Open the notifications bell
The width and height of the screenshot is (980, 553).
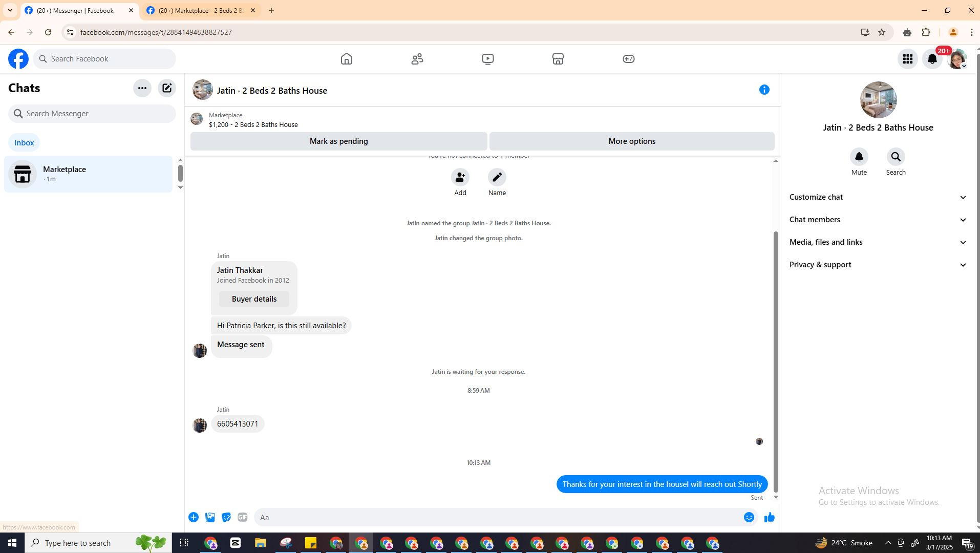coord(932,59)
